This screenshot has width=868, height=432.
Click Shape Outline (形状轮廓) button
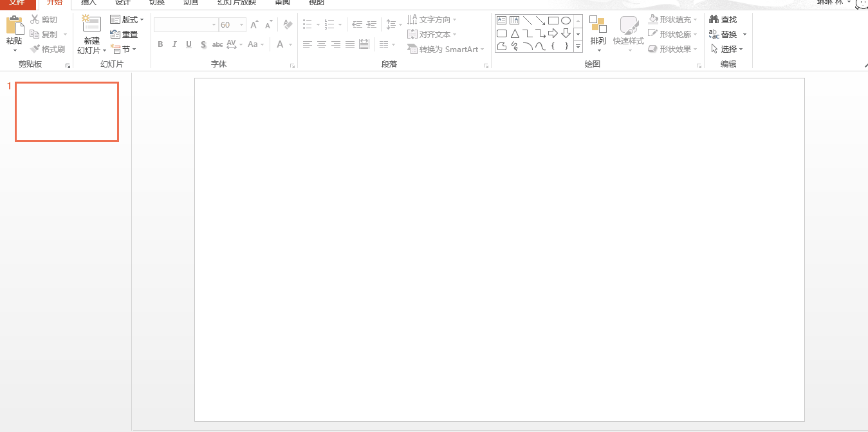[672, 35]
